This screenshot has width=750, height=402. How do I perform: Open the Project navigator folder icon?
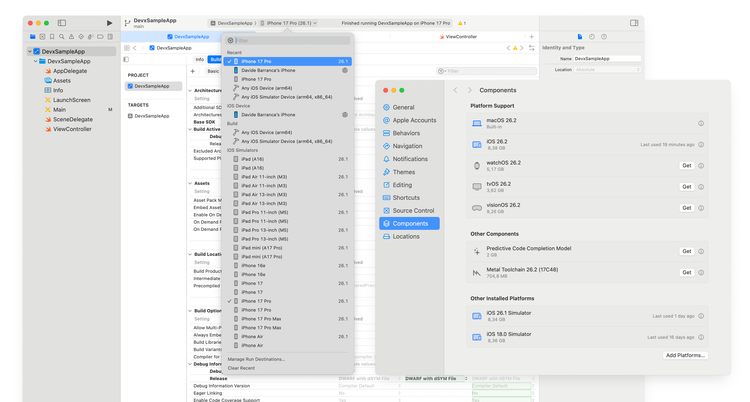(x=33, y=36)
